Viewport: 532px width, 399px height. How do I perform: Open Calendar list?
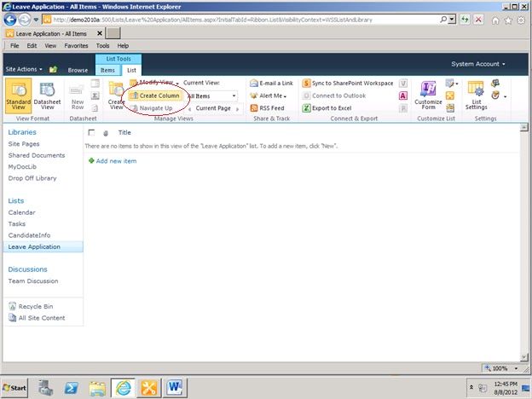pos(21,212)
